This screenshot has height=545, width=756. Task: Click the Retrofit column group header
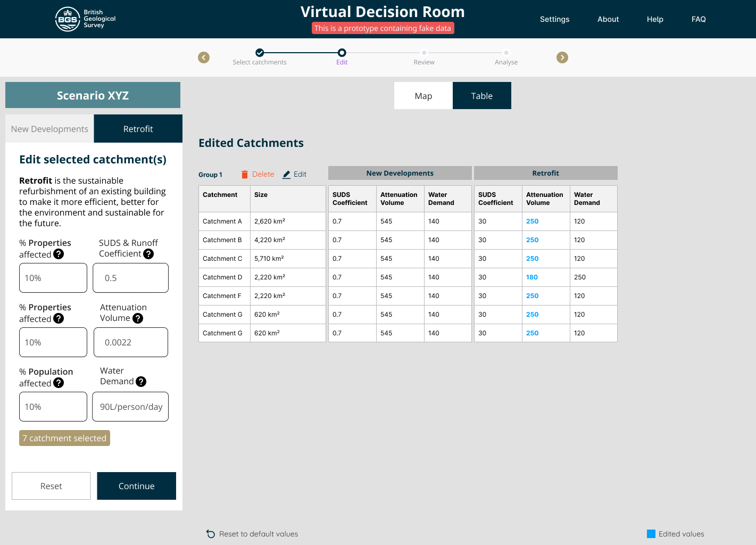pos(546,173)
